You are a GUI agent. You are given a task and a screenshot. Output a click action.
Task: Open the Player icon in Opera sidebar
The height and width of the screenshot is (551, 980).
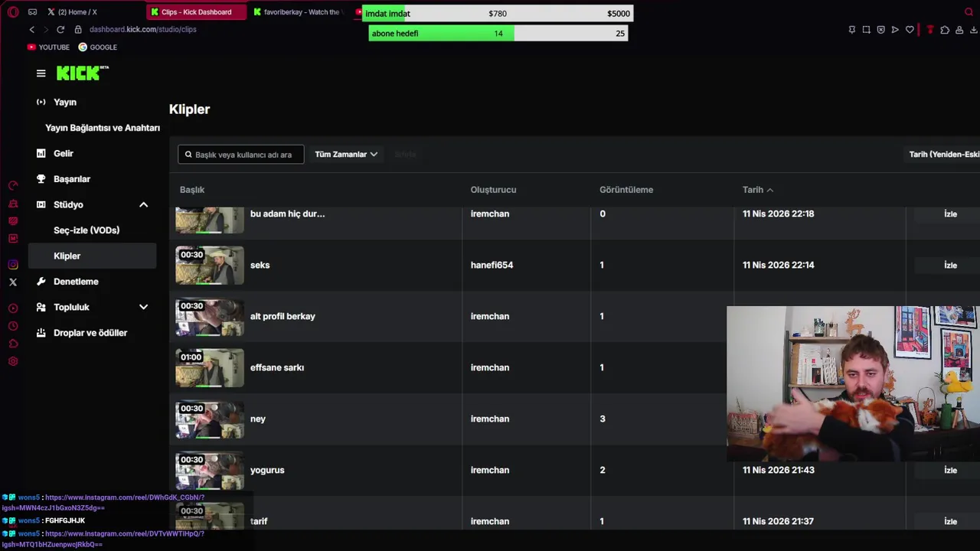(x=13, y=308)
